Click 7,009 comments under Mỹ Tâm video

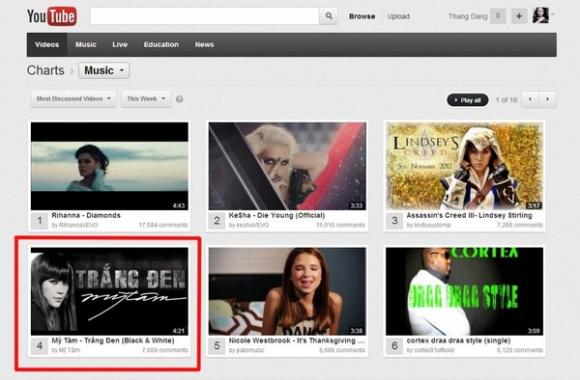[x=165, y=350]
